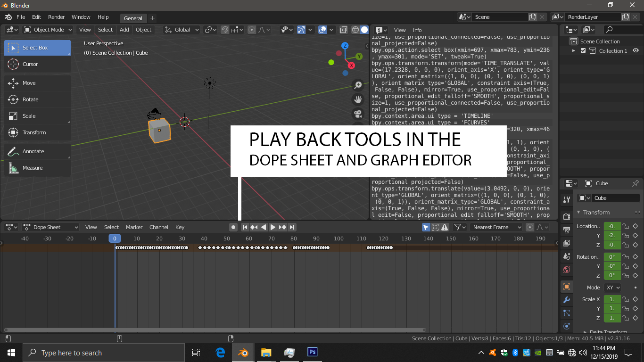Open the Output properties printer tab
644x362 pixels.
click(567, 230)
